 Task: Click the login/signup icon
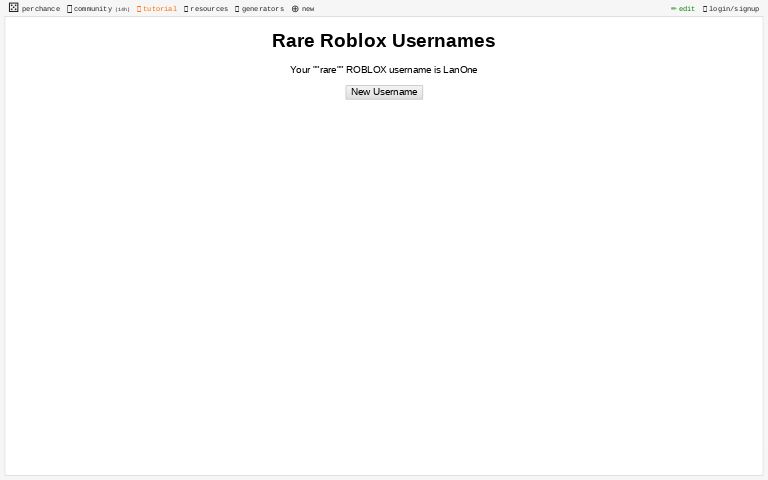point(705,9)
